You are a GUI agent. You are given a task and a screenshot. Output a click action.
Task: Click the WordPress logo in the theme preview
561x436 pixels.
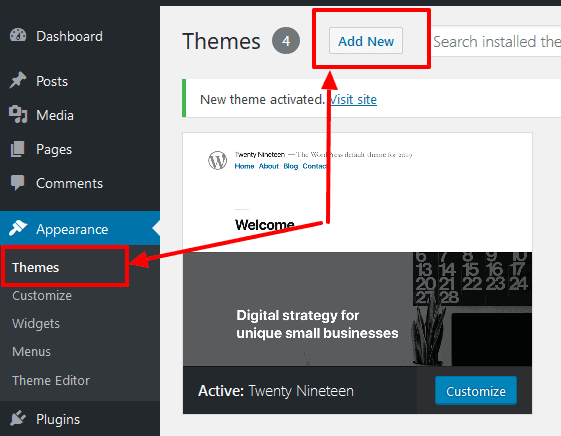[x=218, y=160]
